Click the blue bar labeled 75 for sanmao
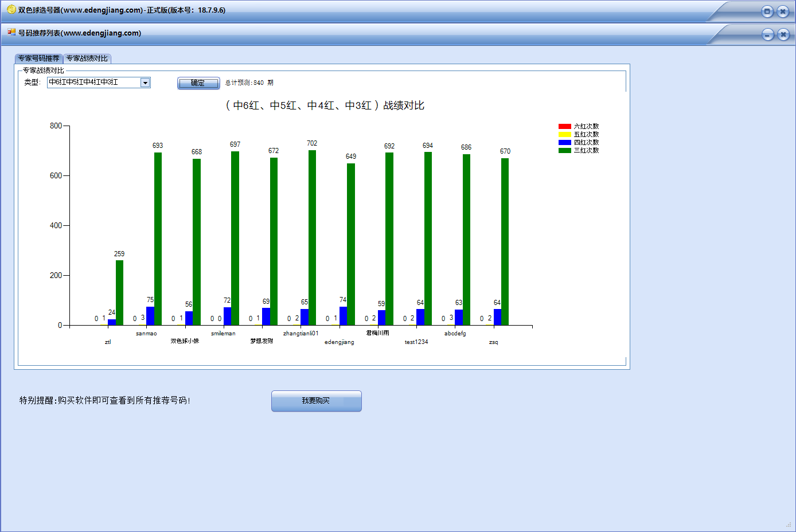 coord(150,316)
